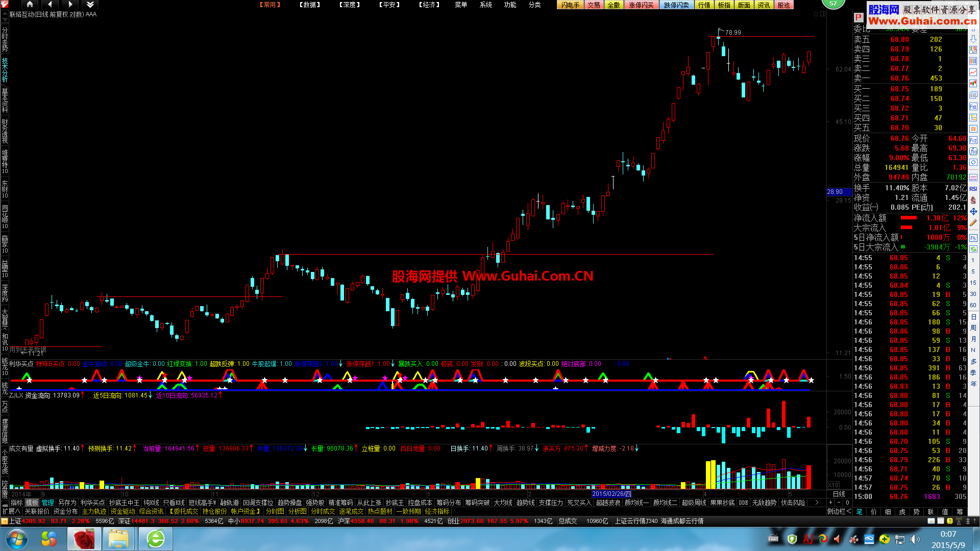Screen dimensions: 980x551
Task: Expand more indicator templates right arrow
Action: click(817, 503)
